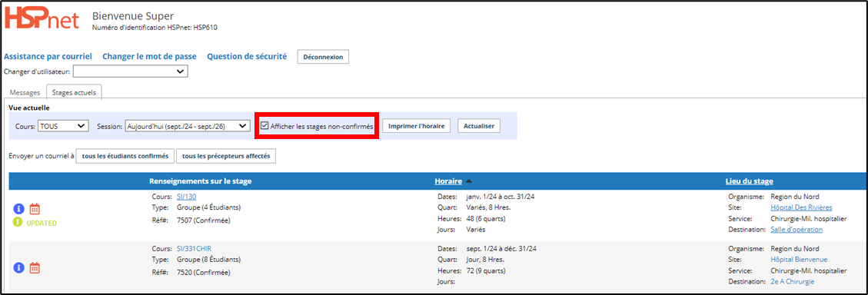
Task: Click the text Groupe (8 Étudiants)
Action: tap(208, 260)
